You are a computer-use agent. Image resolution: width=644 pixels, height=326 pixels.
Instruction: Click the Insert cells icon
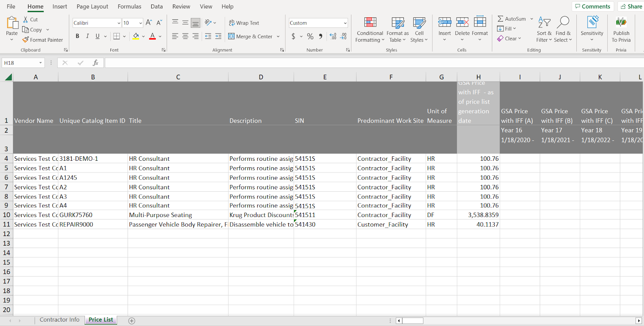[444, 23]
